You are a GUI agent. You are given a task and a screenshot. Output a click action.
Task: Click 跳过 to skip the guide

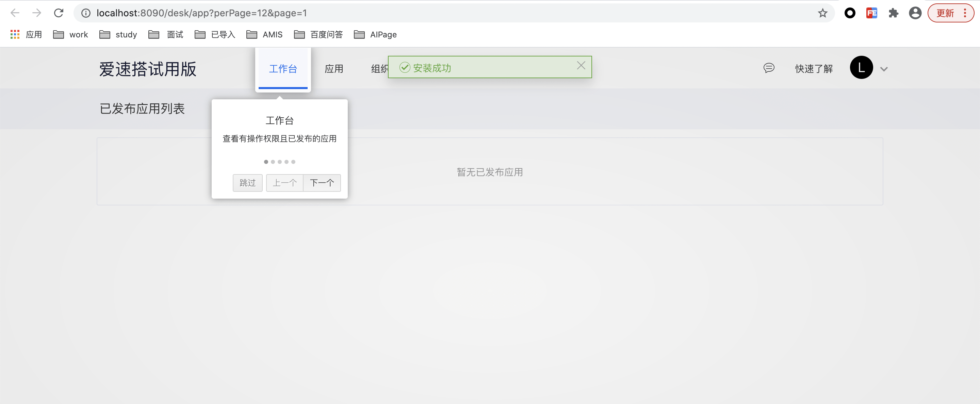coord(247,183)
